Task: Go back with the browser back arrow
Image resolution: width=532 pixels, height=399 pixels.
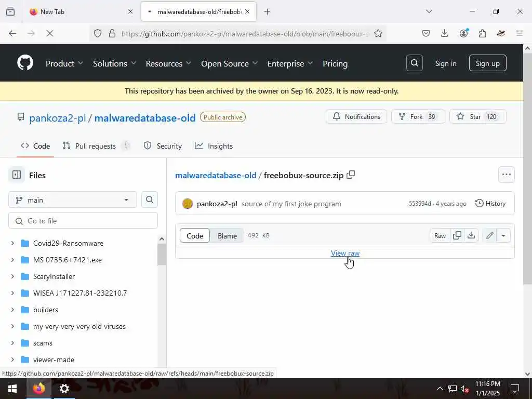Action: (x=12, y=33)
